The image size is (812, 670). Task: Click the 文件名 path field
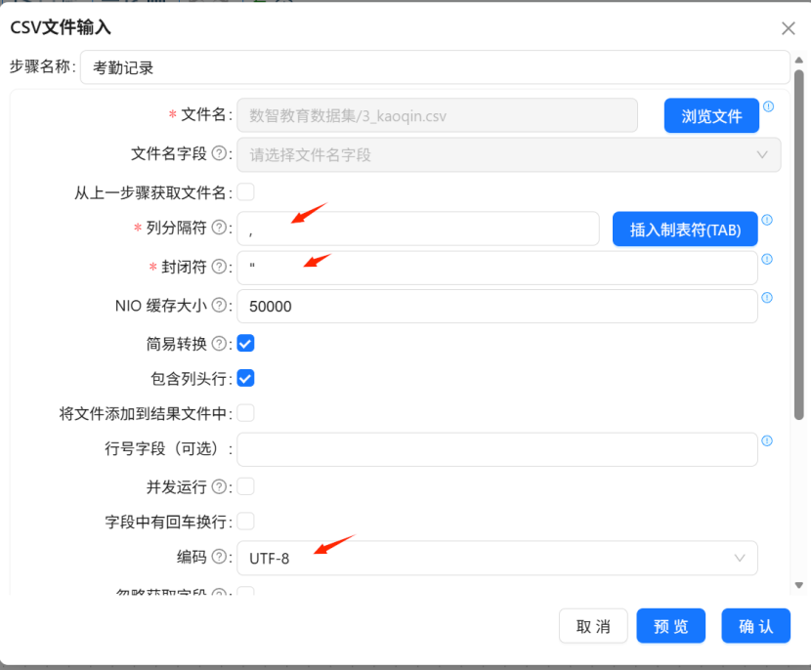coord(437,115)
